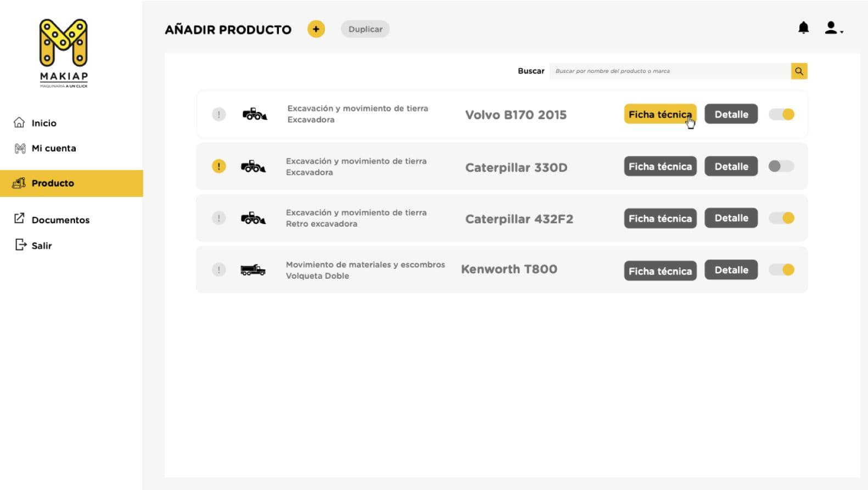Open notifications bell icon
Screen dimensions: 868x490
click(x=804, y=28)
